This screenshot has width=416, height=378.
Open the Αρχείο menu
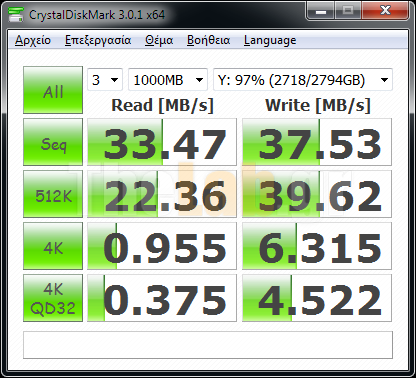(33, 40)
